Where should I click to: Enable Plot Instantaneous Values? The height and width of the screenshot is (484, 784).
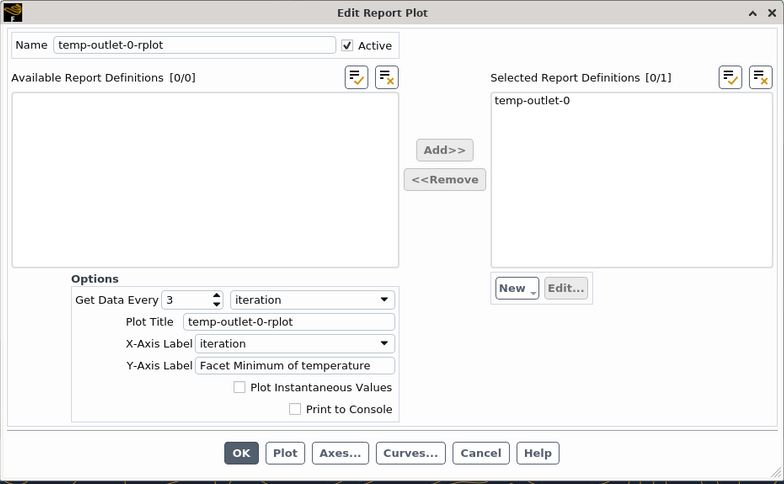240,387
